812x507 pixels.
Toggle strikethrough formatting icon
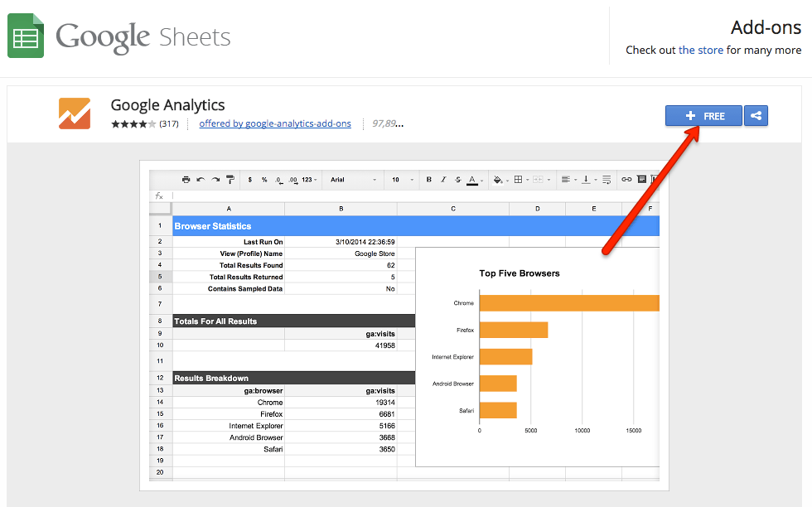[x=457, y=180]
